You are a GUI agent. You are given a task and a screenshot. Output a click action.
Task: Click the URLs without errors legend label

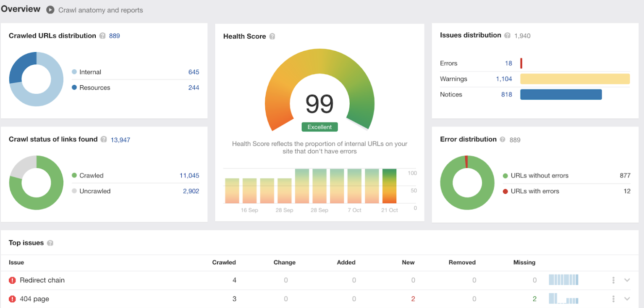click(539, 176)
